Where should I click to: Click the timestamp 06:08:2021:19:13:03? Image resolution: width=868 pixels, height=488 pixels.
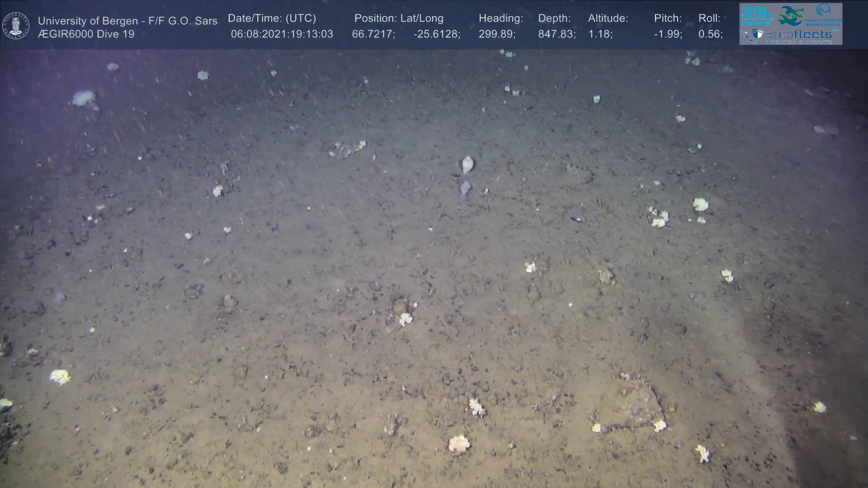[x=282, y=34]
